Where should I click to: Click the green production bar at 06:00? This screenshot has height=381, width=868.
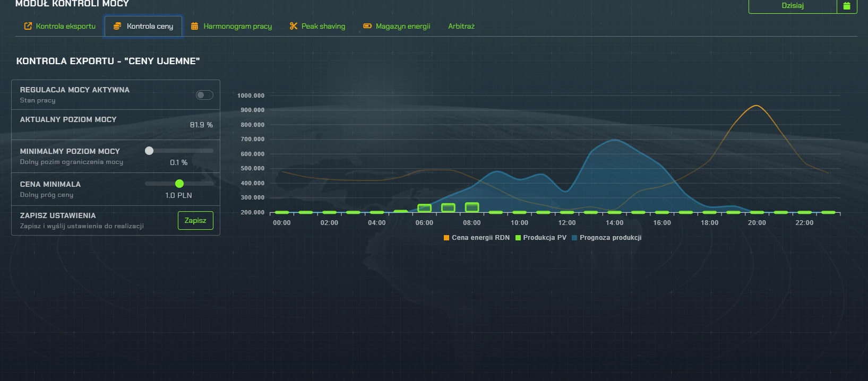[424, 208]
